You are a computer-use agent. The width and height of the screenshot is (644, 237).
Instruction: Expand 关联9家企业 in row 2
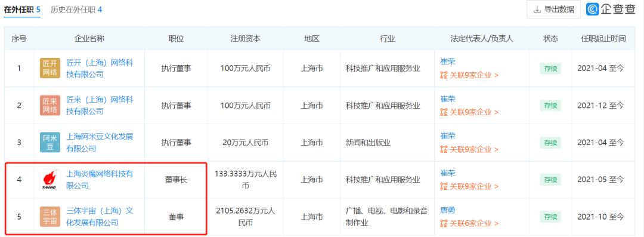(x=469, y=112)
